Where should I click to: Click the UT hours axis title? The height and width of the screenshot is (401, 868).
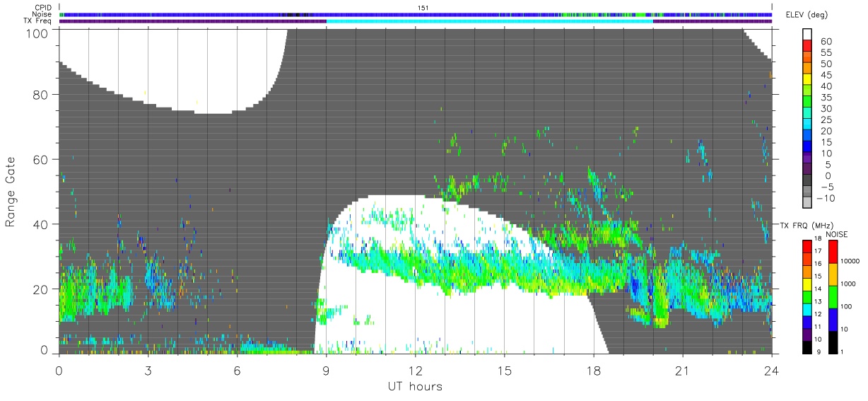tap(415, 387)
